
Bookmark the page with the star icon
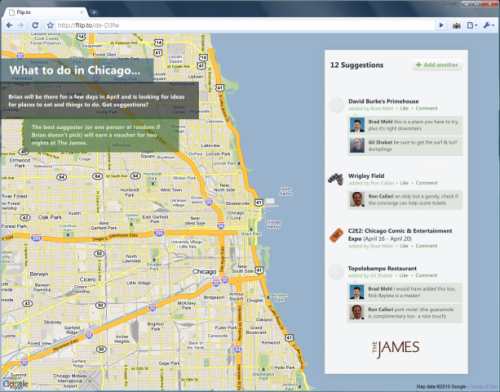50,25
